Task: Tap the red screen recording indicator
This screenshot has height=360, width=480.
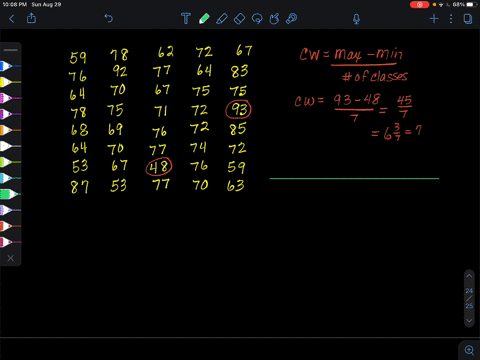Action: (x=419, y=5)
